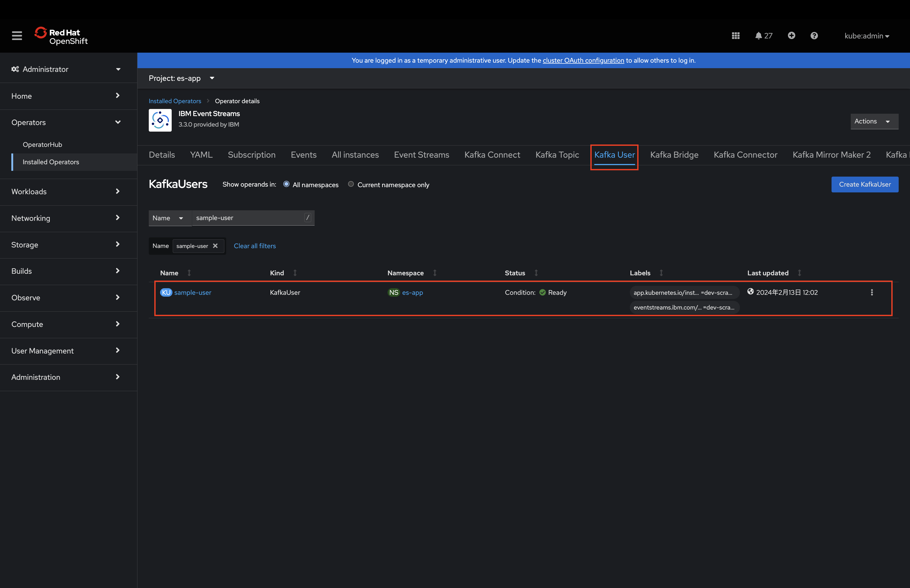Open kebab menu for sample-user row
This screenshot has width=910, height=588.
pos(872,292)
